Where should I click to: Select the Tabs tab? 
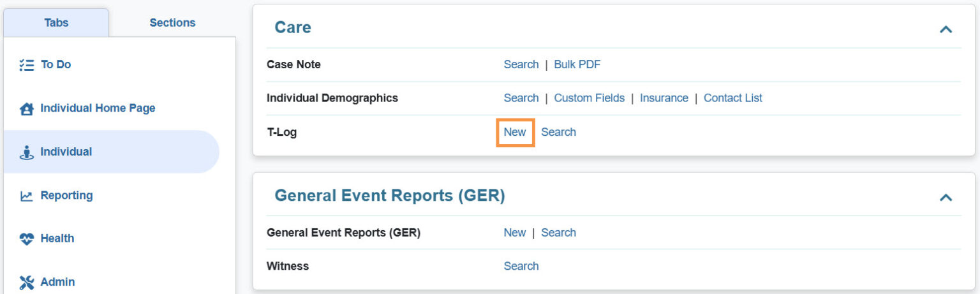coord(56,22)
